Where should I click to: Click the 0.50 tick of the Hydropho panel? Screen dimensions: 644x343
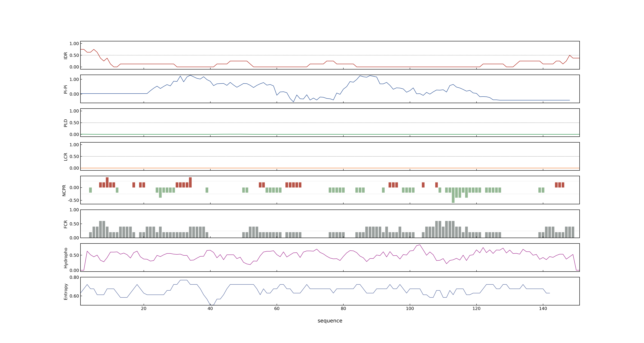(x=74, y=255)
